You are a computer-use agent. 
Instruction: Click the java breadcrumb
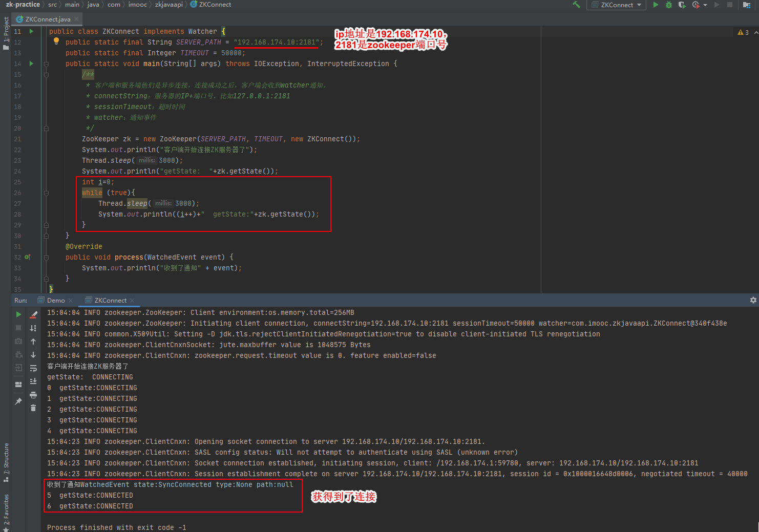pyautogui.click(x=93, y=5)
